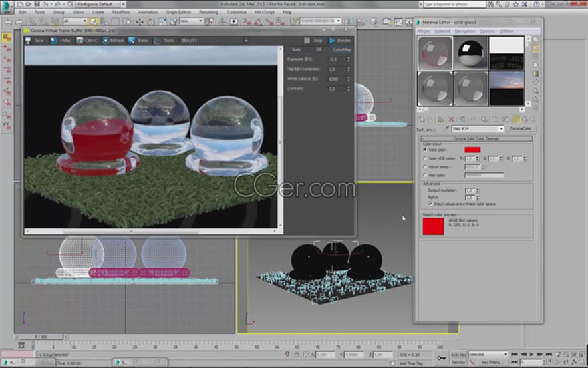
Task: Toggle the Set Key mode button
Action: point(458,363)
